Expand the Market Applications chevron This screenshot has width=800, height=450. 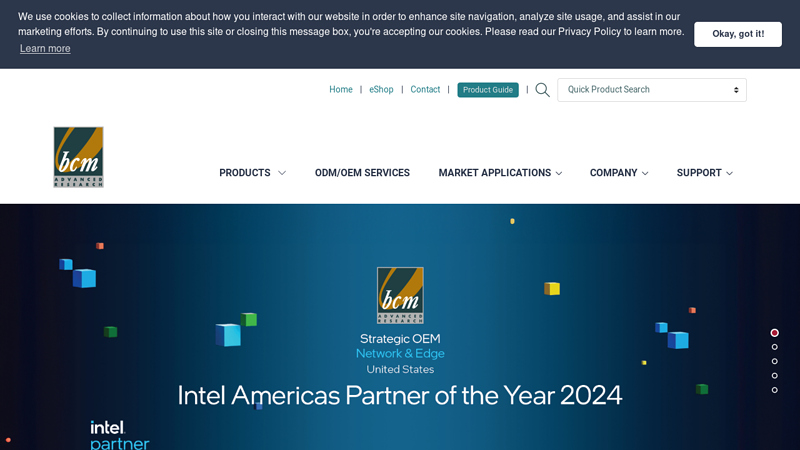point(559,173)
